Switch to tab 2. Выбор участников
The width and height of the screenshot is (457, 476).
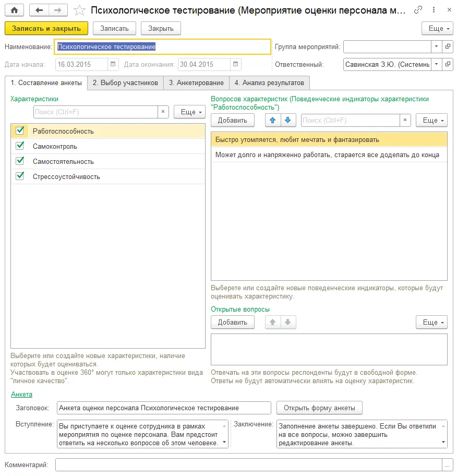125,83
